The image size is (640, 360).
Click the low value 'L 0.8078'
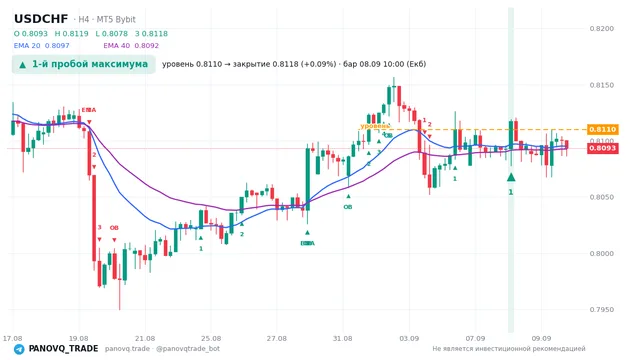point(111,33)
